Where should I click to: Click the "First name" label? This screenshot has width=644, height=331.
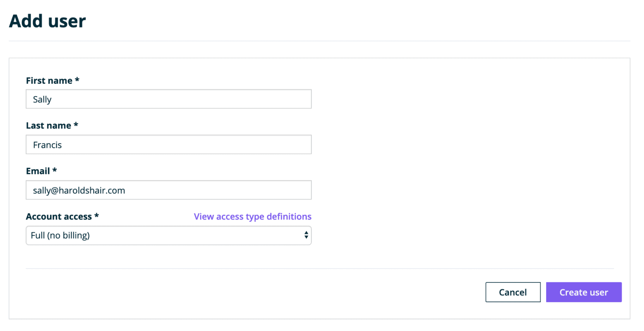click(49, 80)
